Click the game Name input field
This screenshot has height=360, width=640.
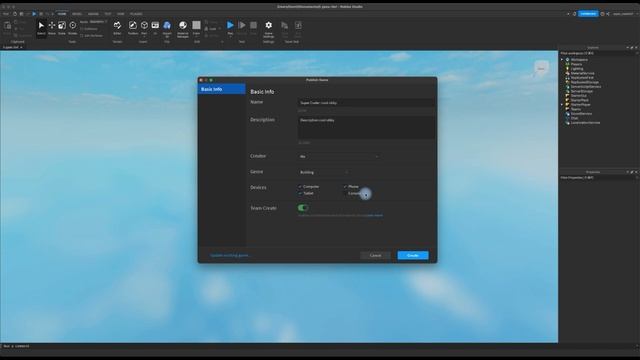(366, 103)
